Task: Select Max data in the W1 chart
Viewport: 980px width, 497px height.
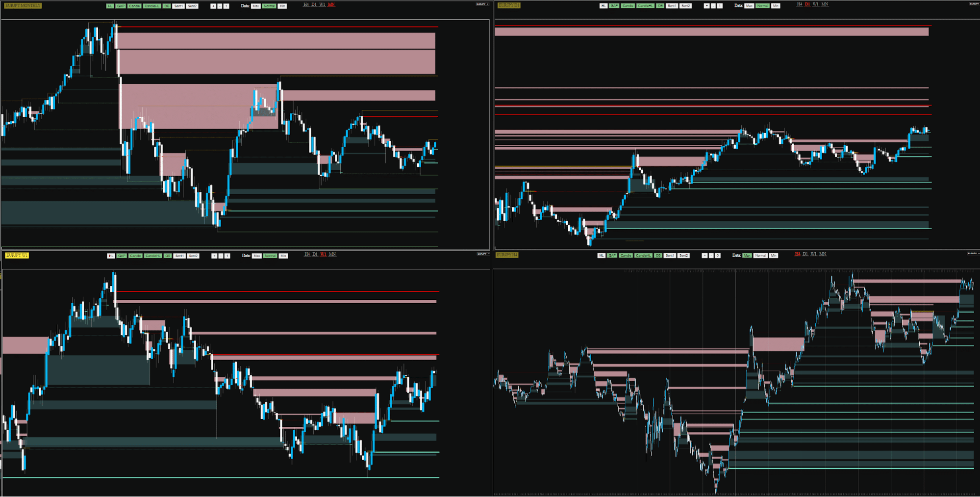Action: point(256,256)
